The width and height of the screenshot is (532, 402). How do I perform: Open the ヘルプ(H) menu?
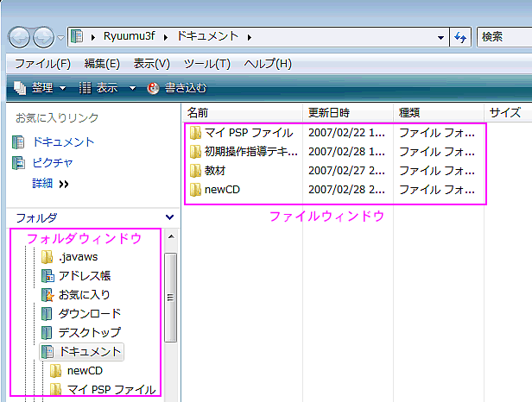click(x=268, y=64)
